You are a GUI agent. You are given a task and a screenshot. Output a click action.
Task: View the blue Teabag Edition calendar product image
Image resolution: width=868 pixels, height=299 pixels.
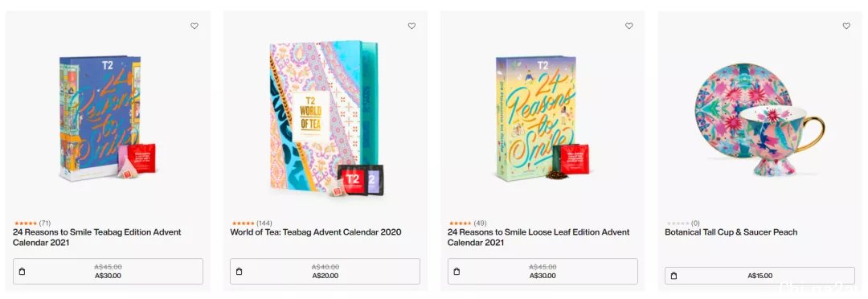108,117
